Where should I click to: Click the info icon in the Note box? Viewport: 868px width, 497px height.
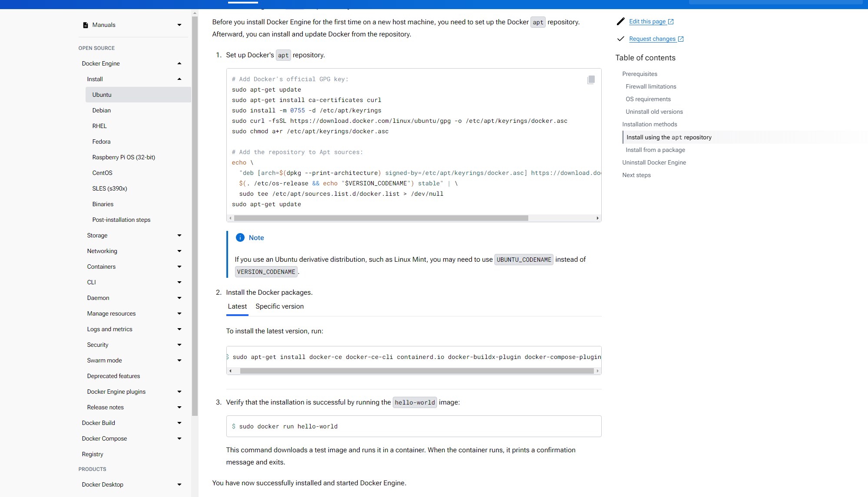point(240,237)
